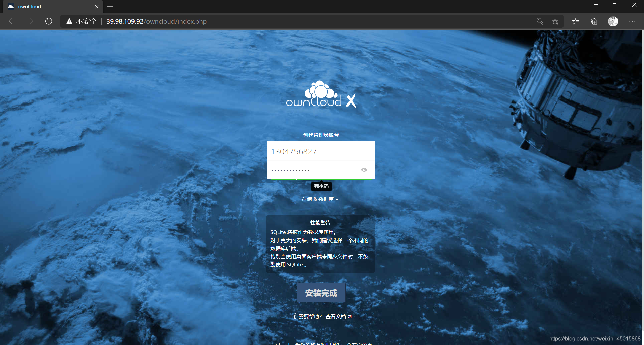Click the 安装完成 button
The image size is (644, 345).
[321, 293]
